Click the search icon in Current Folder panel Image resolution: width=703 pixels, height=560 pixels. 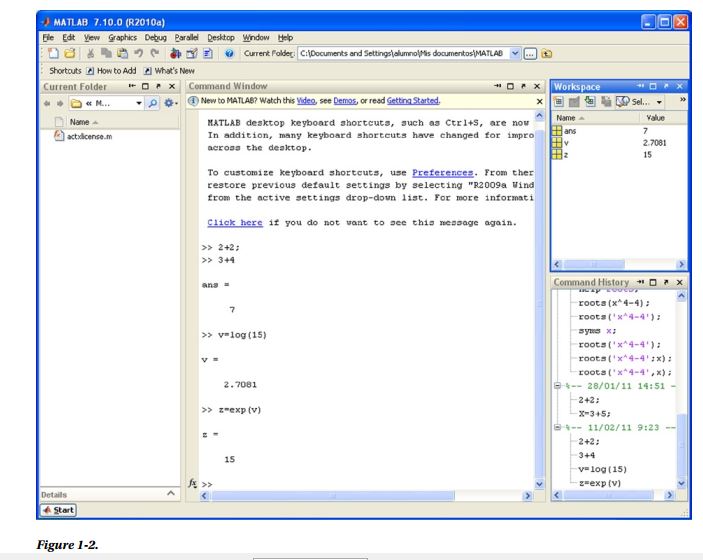coord(153,104)
